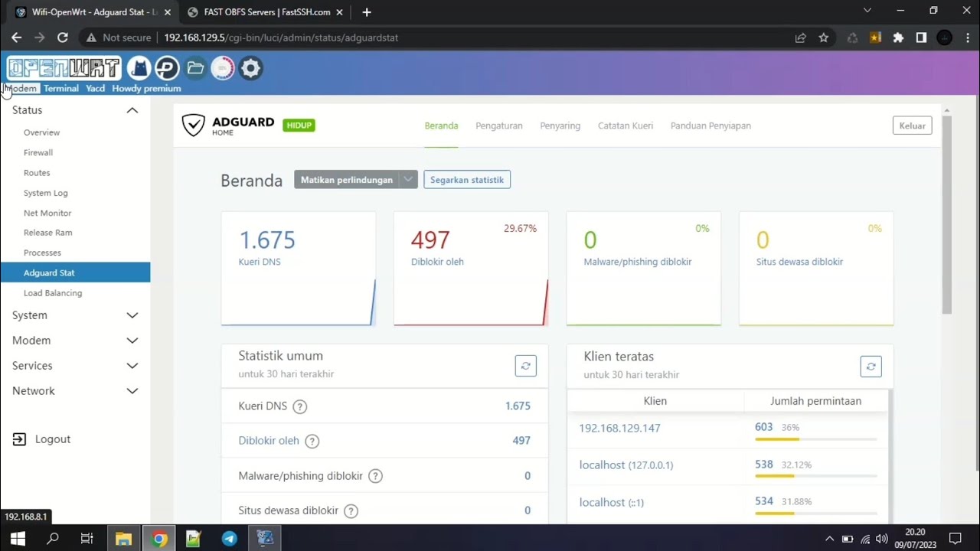This screenshot has width=980, height=551.
Task: Go back in browser history
Action: pyautogui.click(x=17, y=37)
